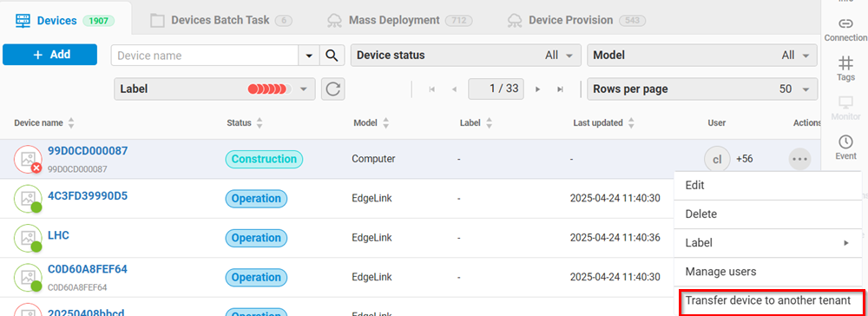Image resolution: width=868 pixels, height=316 pixels.
Task: Switch to the Device Provision tab
Action: coord(576,21)
